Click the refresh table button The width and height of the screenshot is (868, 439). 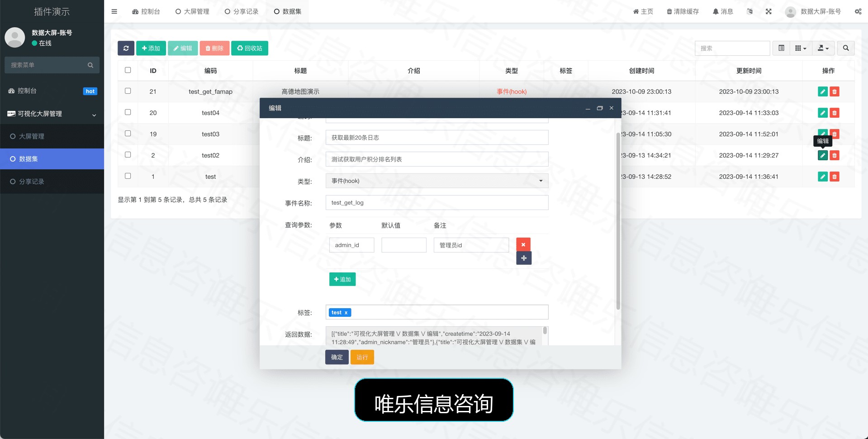click(126, 48)
